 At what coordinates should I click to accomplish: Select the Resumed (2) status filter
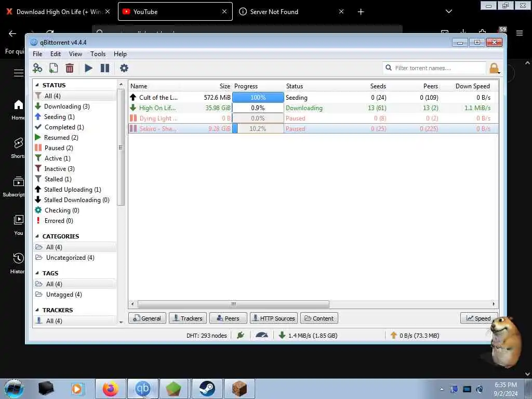(61, 137)
